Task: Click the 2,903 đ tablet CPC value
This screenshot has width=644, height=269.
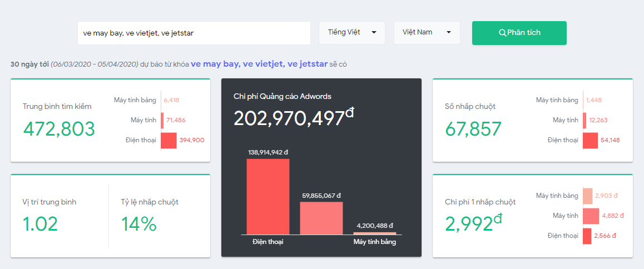Action: 607,196
